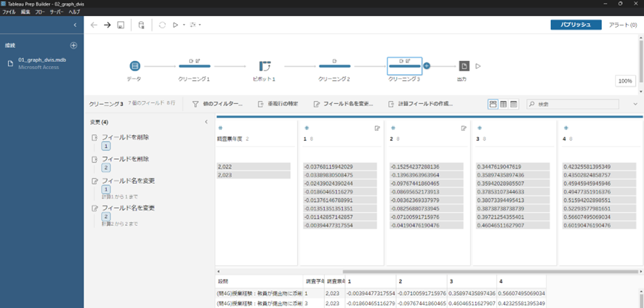Click the flow pane vertical scrollbar
This screenshot has width=644, height=308.
click(640, 62)
